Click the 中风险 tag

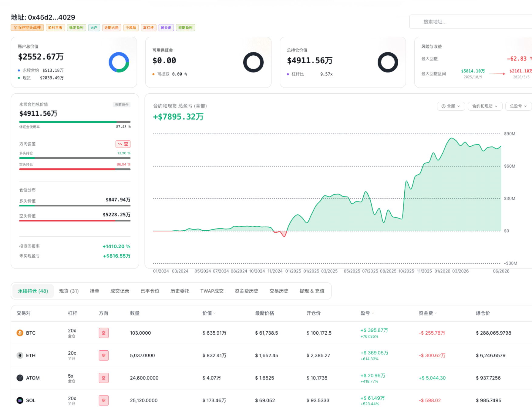(x=131, y=28)
